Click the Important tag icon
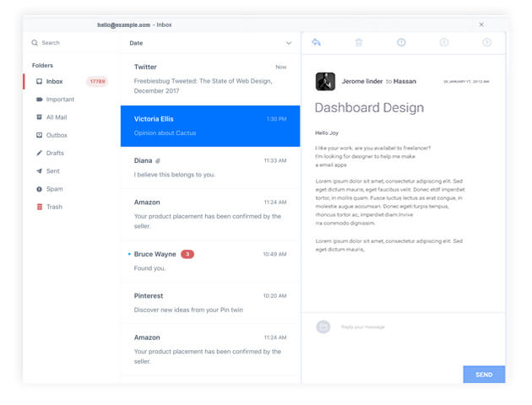The image size is (532, 405). [x=40, y=100]
